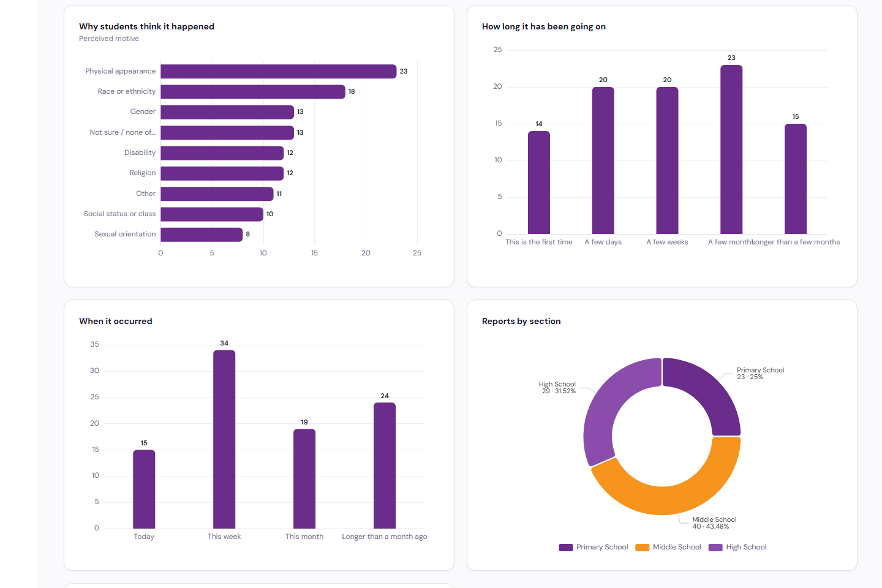Screen dimensions: 882x588
Task: Click the value label 18 beside Race or ethnicity
Action: tap(352, 91)
